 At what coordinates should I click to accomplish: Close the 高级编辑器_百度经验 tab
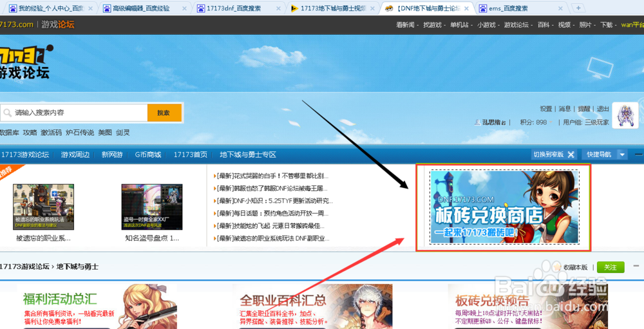point(184,8)
